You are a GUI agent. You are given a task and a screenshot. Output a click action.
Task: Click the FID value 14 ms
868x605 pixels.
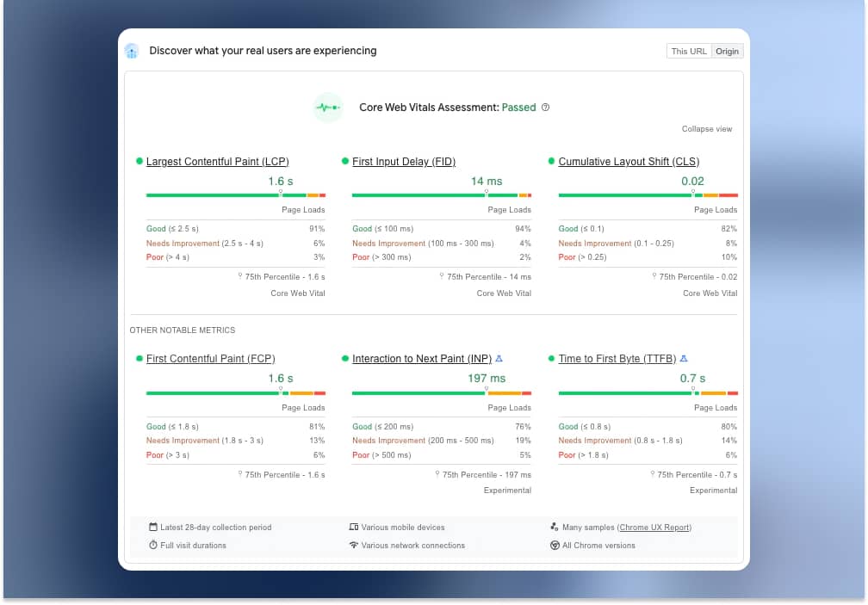[487, 182]
